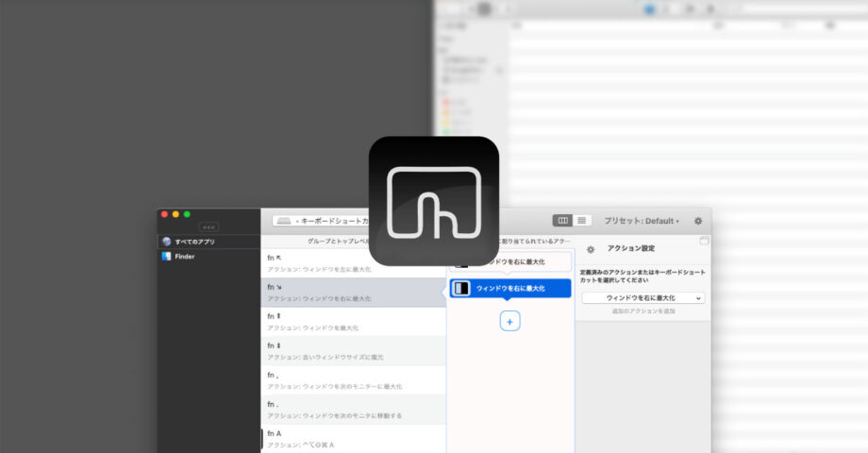Select the fn ⬇ restore window size row
The width and height of the screenshot is (868, 453).
coord(353,351)
